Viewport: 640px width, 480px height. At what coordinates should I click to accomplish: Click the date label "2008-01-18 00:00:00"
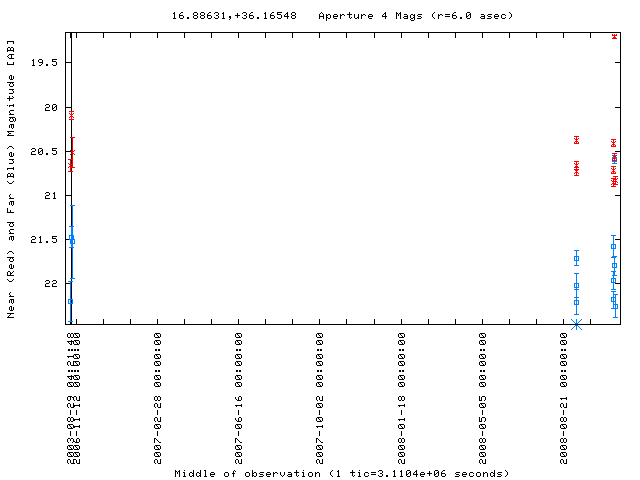click(x=402, y=398)
